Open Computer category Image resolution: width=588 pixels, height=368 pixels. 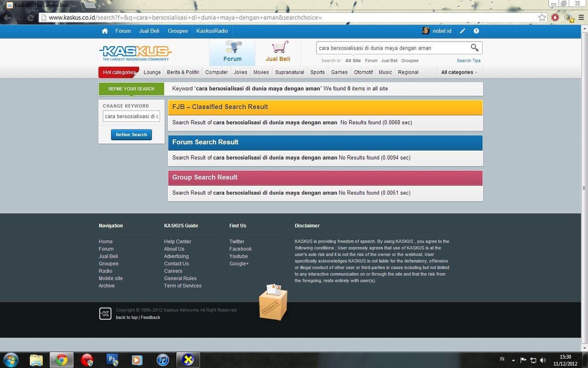(x=216, y=72)
